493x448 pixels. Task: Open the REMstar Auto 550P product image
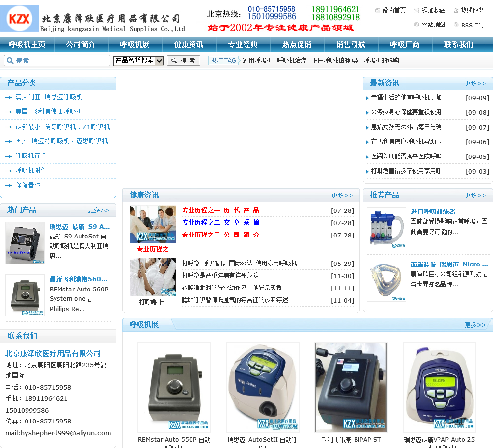(174, 387)
